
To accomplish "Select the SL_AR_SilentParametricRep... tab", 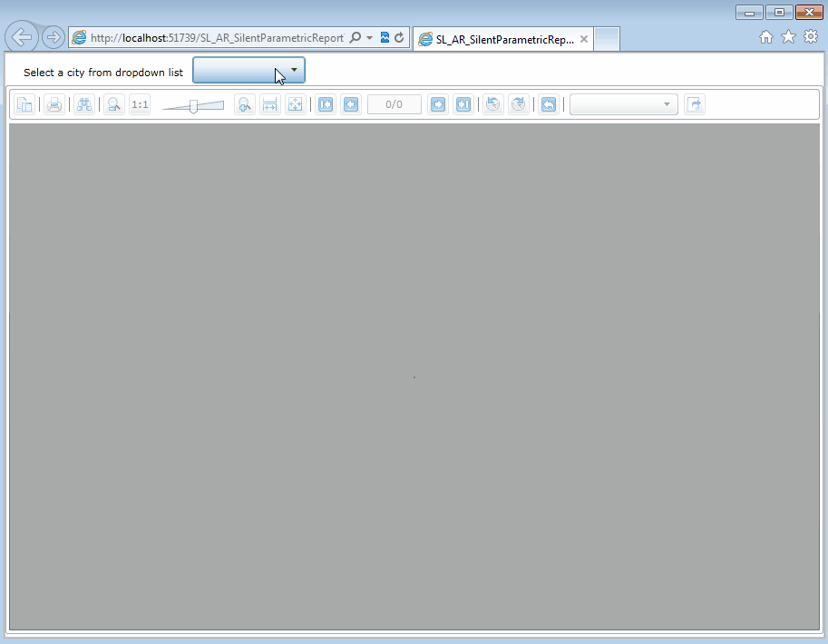I will pyautogui.click(x=502, y=39).
